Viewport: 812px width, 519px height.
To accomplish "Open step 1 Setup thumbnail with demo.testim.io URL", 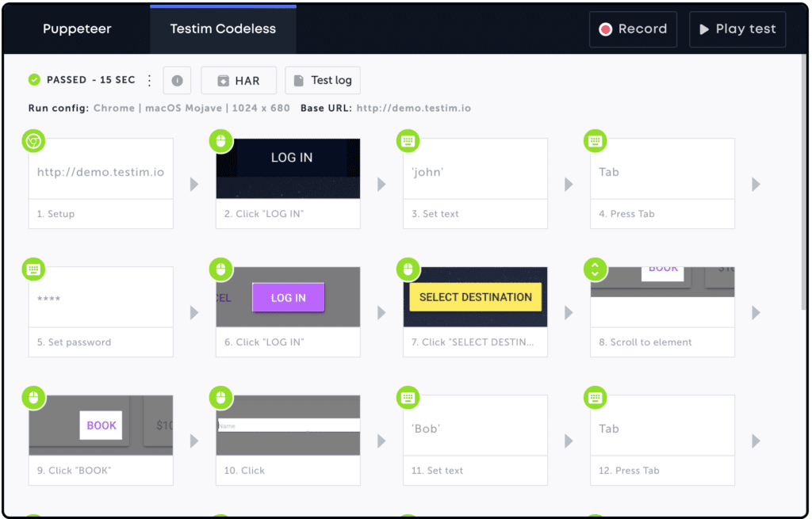I will pos(101,169).
